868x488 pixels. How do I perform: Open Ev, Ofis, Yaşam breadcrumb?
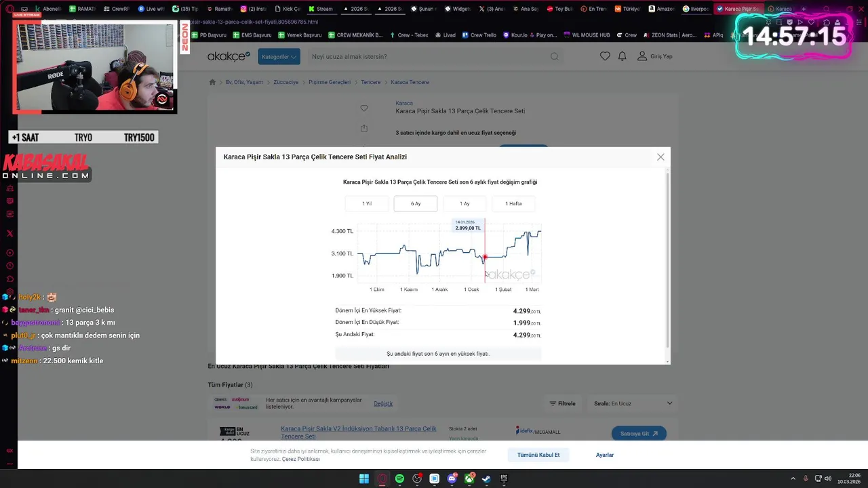pyautogui.click(x=244, y=82)
